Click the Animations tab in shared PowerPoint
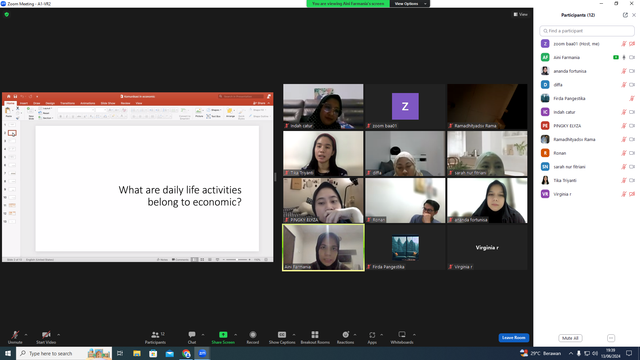 (87, 103)
